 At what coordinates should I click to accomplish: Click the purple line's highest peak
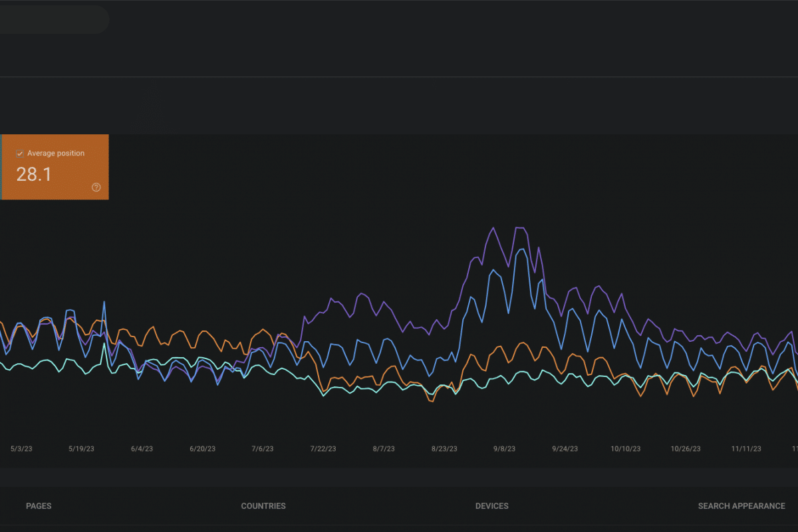(493, 228)
